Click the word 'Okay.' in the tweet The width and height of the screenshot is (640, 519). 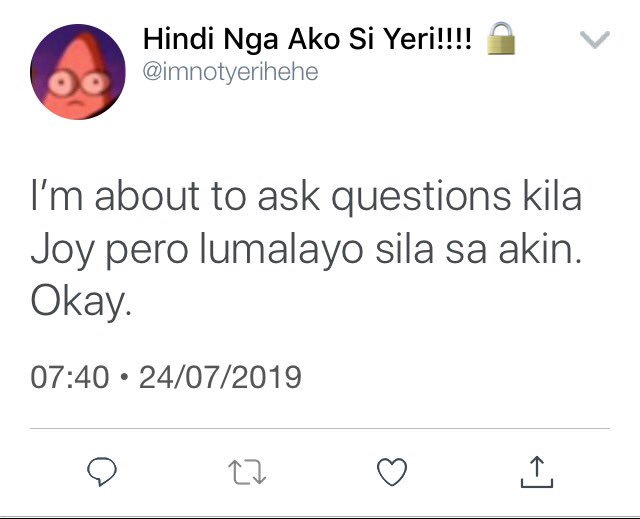click(x=81, y=302)
